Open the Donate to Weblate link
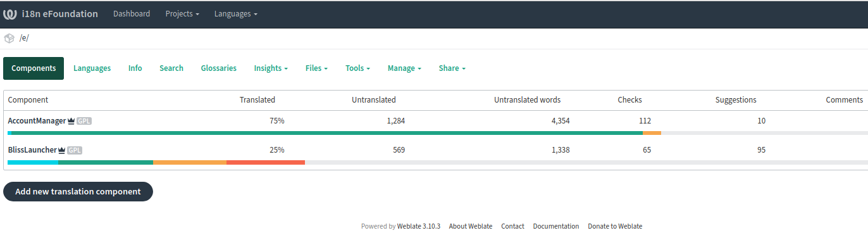Image resolution: width=868 pixels, height=247 pixels. pyautogui.click(x=615, y=226)
